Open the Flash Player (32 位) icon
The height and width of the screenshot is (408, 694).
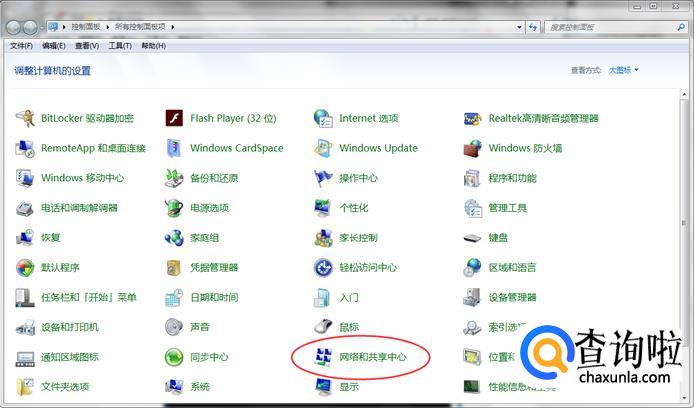(174, 118)
